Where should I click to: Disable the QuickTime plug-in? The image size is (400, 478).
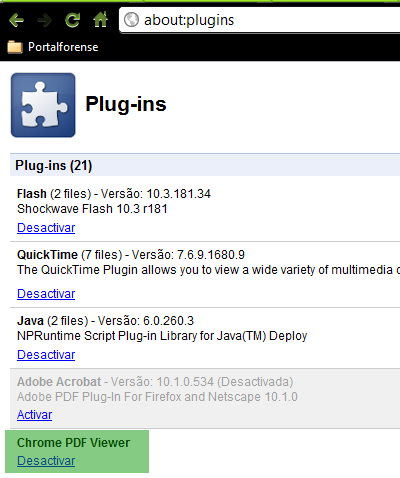coord(46,294)
